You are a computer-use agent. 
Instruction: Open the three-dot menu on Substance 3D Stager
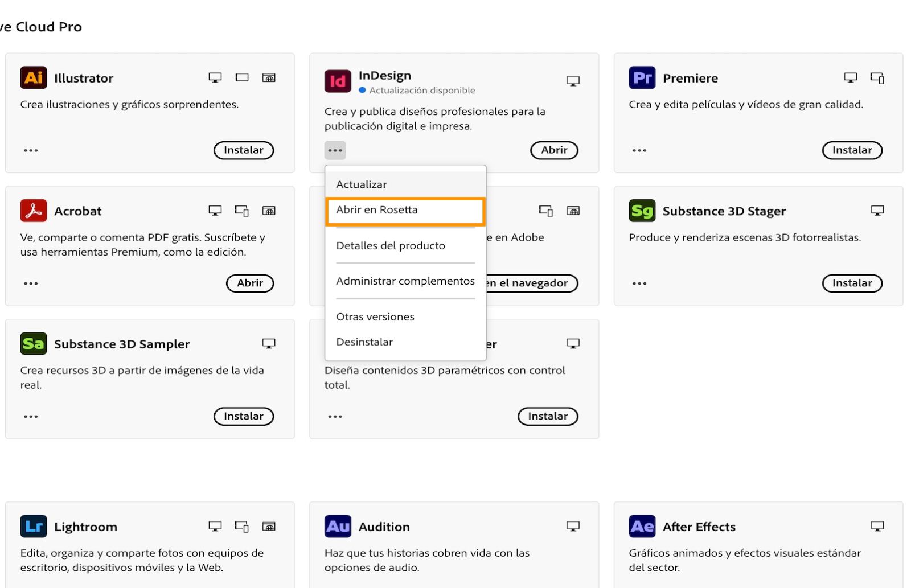(639, 283)
